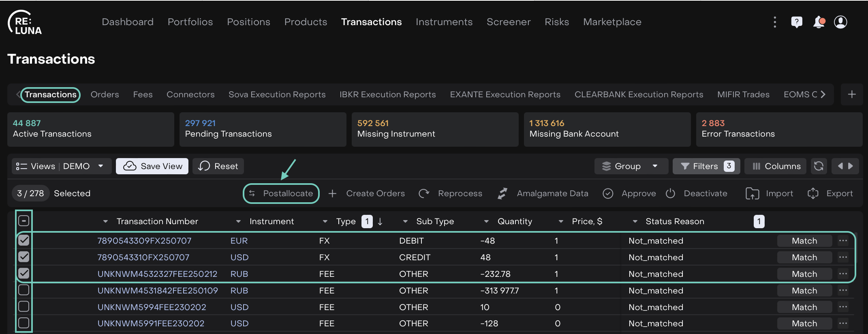Image resolution: width=868 pixels, height=334 pixels.
Task: Click the refresh table icon
Action: pos(819,166)
